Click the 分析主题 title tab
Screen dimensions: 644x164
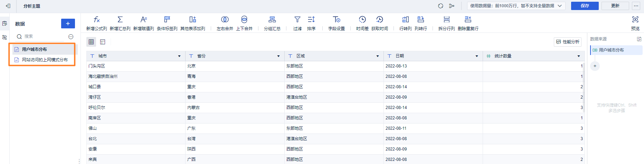click(x=32, y=6)
